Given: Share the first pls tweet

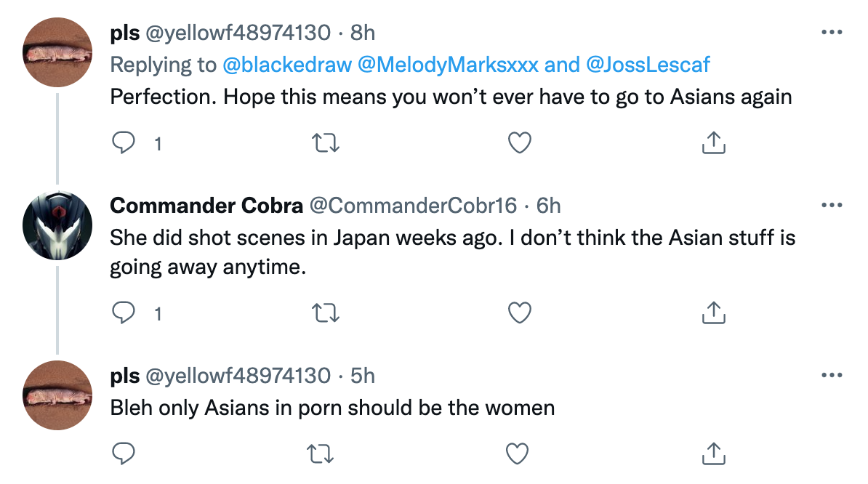Looking at the screenshot, I should [x=714, y=142].
